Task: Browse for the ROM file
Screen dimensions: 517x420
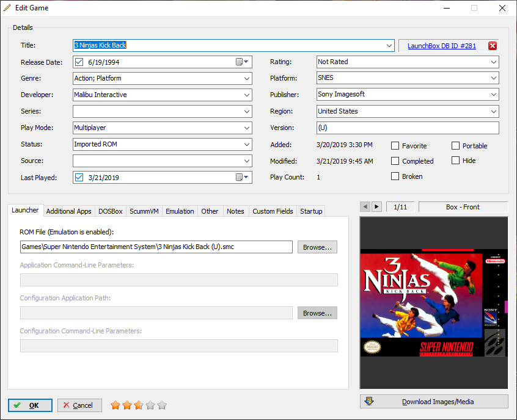Action: pyautogui.click(x=318, y=247)
